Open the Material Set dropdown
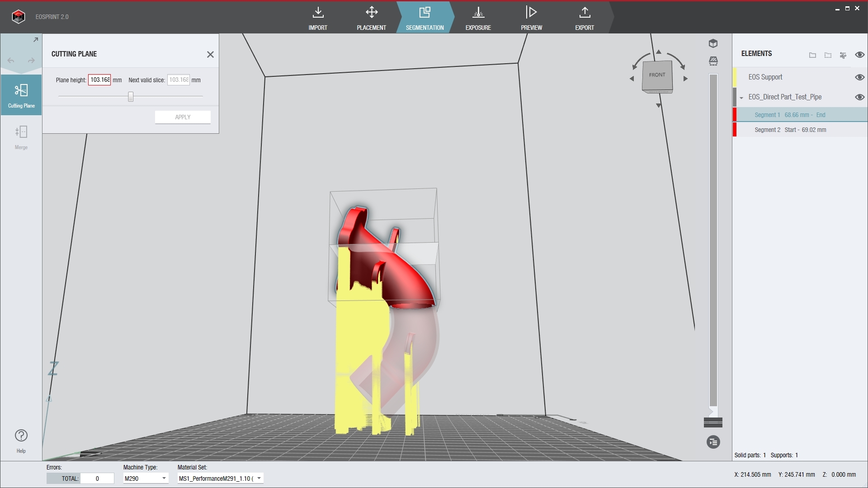 point(259,478)
